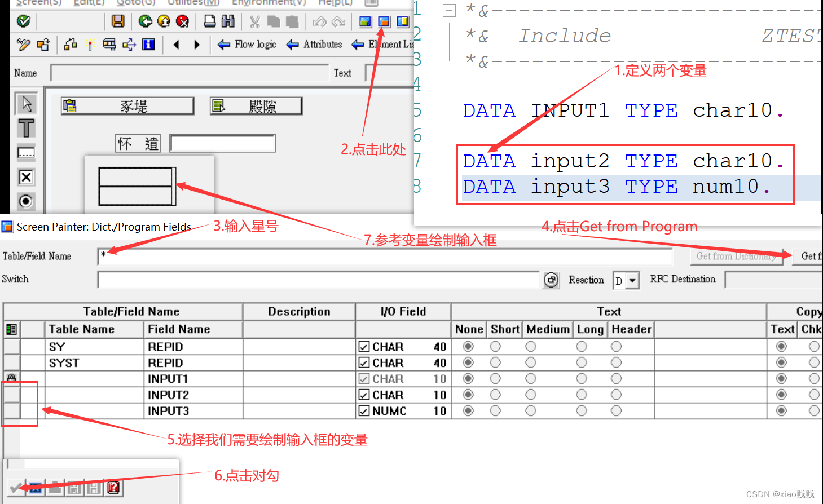Click the Element List button

pos(382,45)
